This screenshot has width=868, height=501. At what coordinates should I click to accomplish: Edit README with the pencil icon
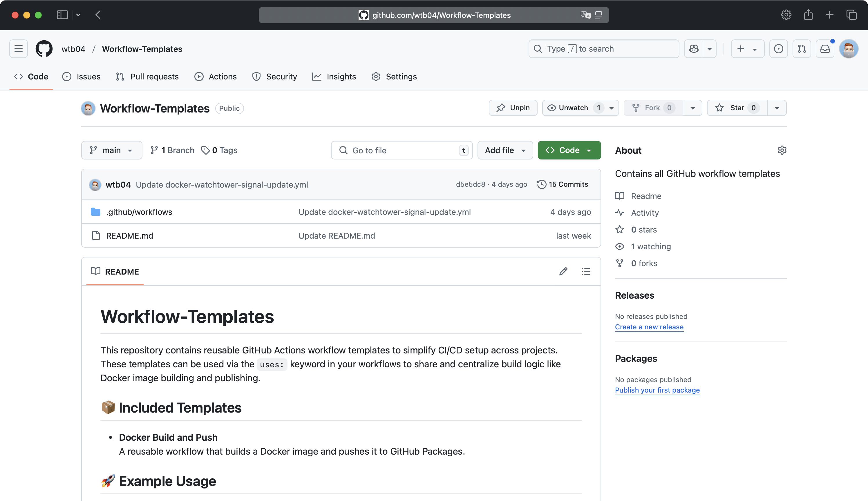[x=563, y=271]
